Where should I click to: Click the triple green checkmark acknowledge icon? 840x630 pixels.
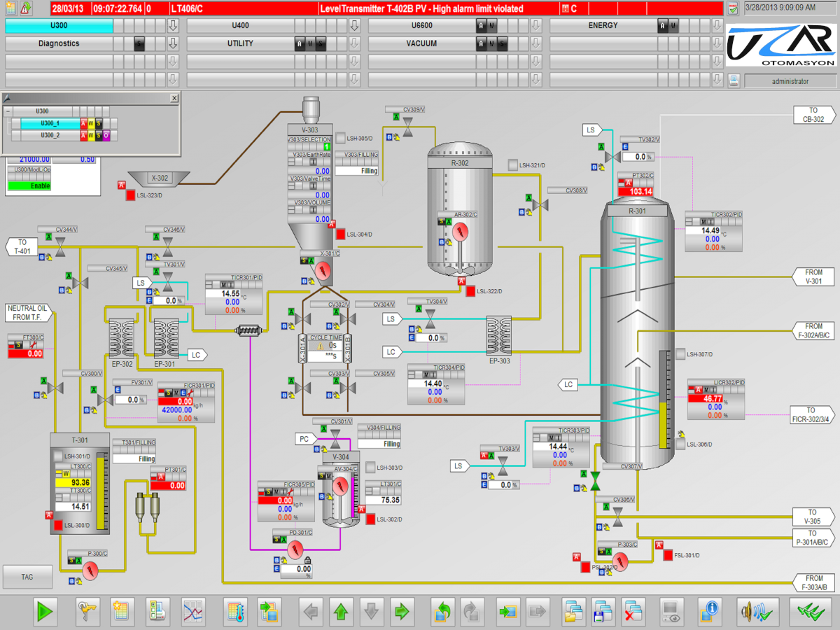[809, 611]
